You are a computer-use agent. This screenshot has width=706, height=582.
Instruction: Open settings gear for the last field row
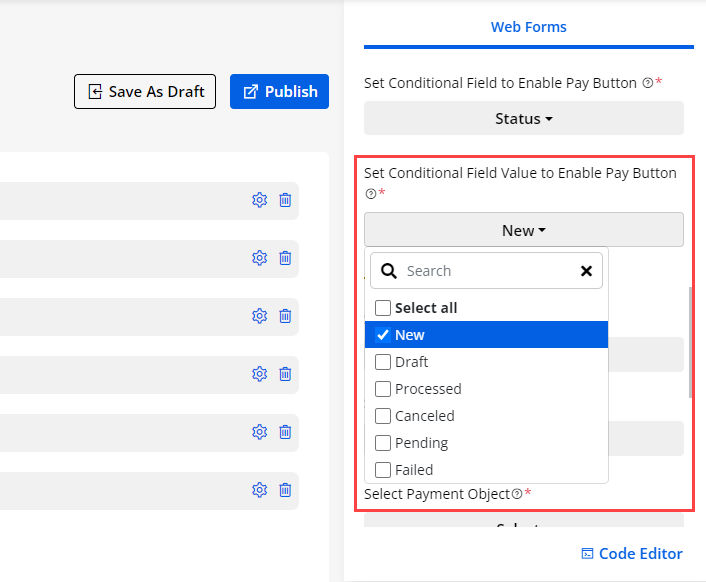pyautogui.click(x=259, y=490)
